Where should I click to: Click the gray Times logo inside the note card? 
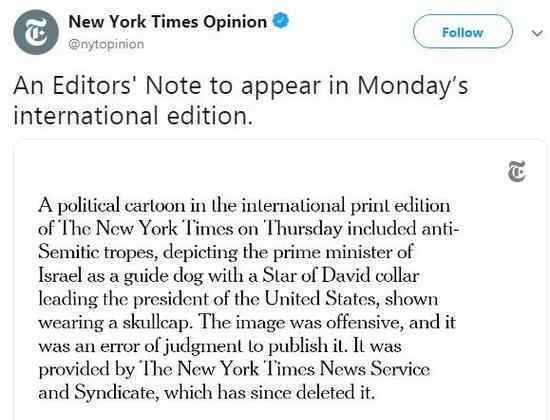pyautogui.click(x=517, y=171)
